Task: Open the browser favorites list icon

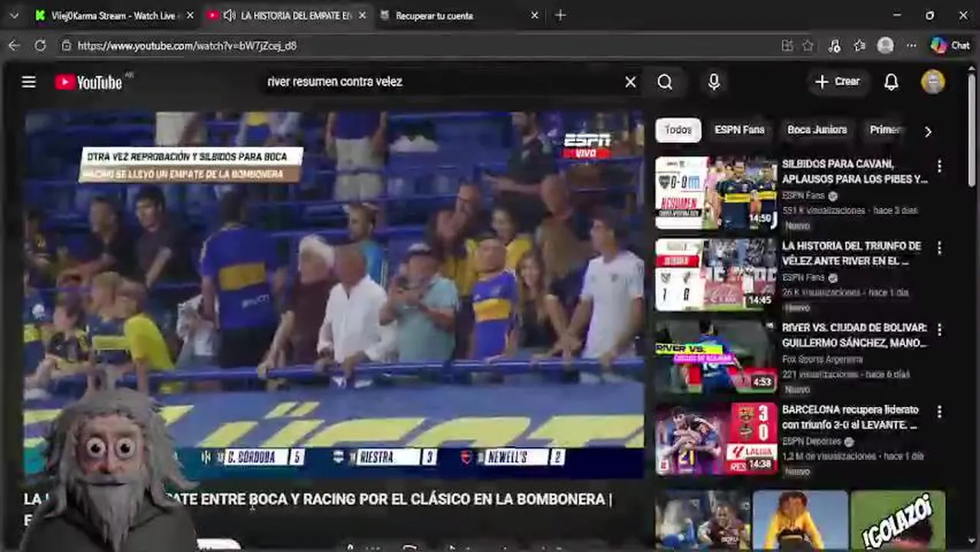Action: (x=860, y=46)
